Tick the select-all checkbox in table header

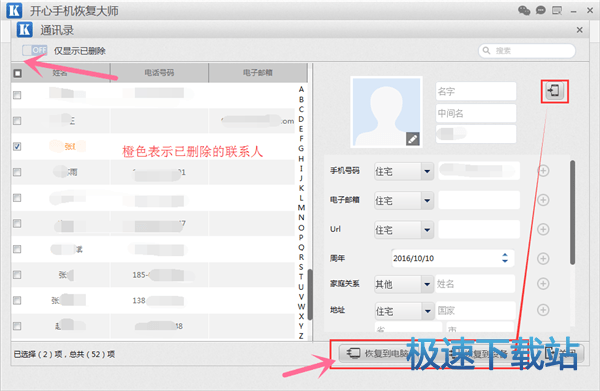[x=18, y=73]
